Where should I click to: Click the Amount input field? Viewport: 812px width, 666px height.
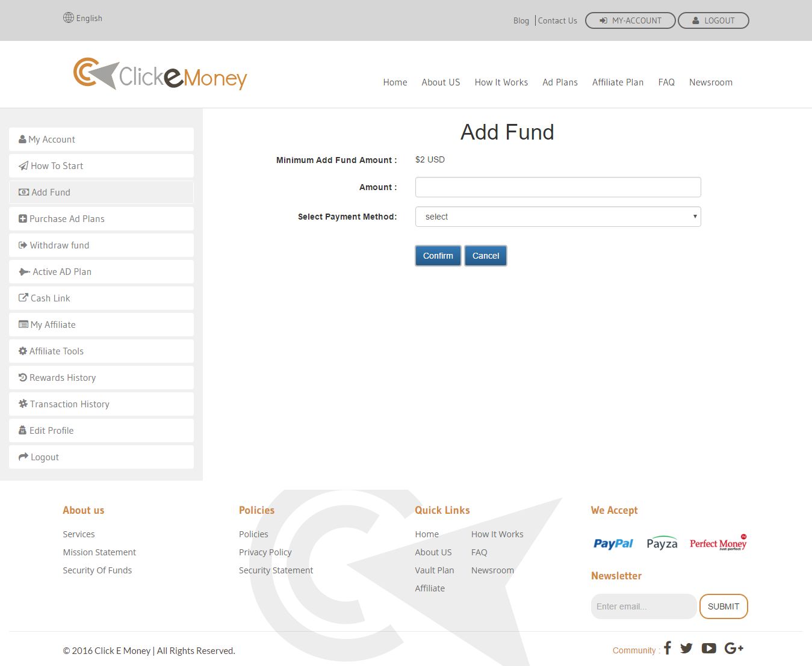(558, 187)
